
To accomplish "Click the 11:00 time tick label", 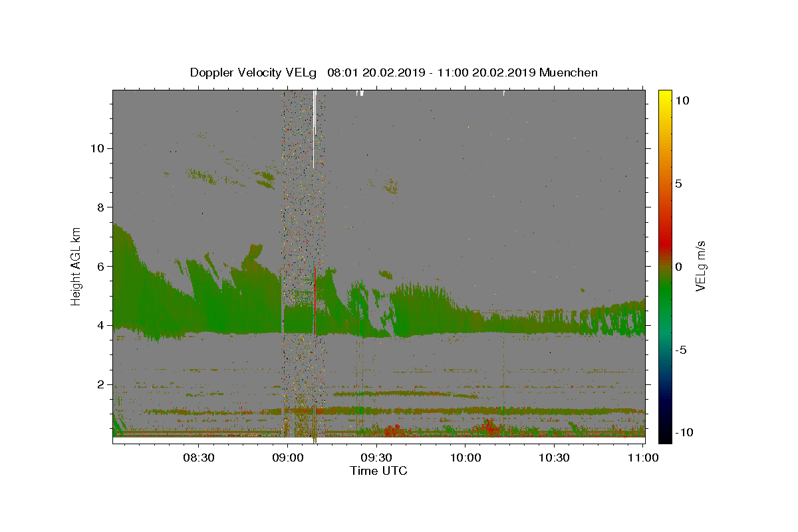I will click(643, 458).
